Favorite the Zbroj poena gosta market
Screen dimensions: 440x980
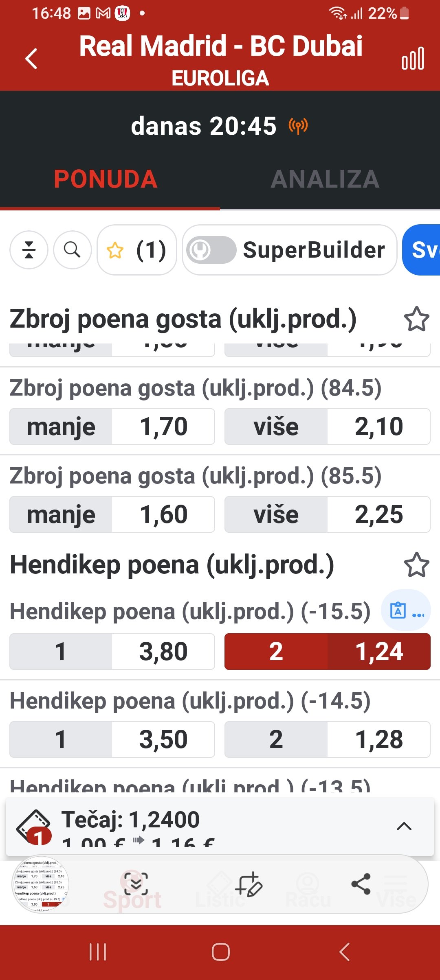coord(416,319)
